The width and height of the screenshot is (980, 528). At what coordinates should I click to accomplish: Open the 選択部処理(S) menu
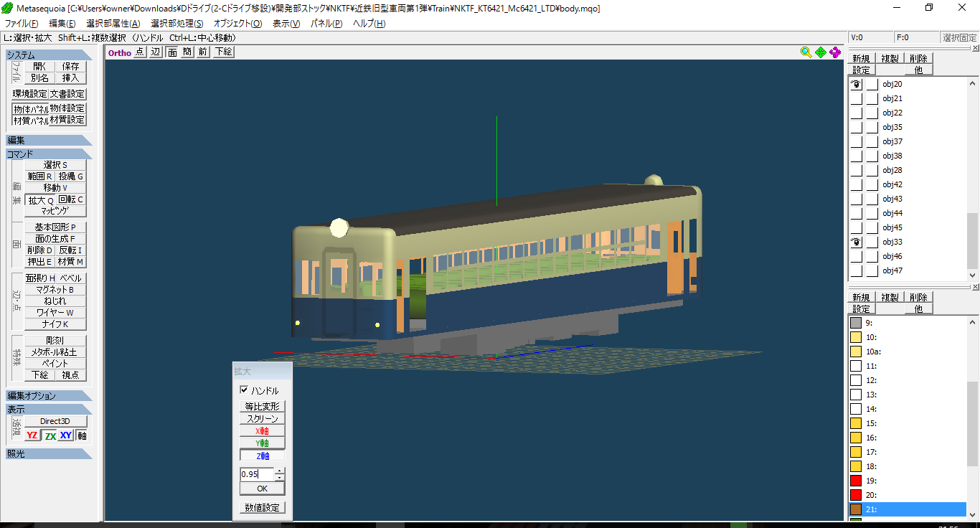tap(176, 24)
